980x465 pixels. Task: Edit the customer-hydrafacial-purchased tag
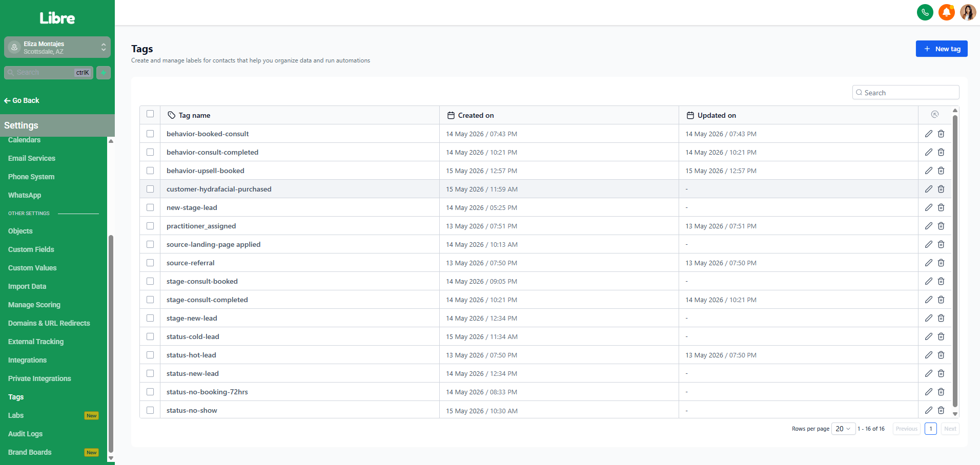tap(929, 189)
